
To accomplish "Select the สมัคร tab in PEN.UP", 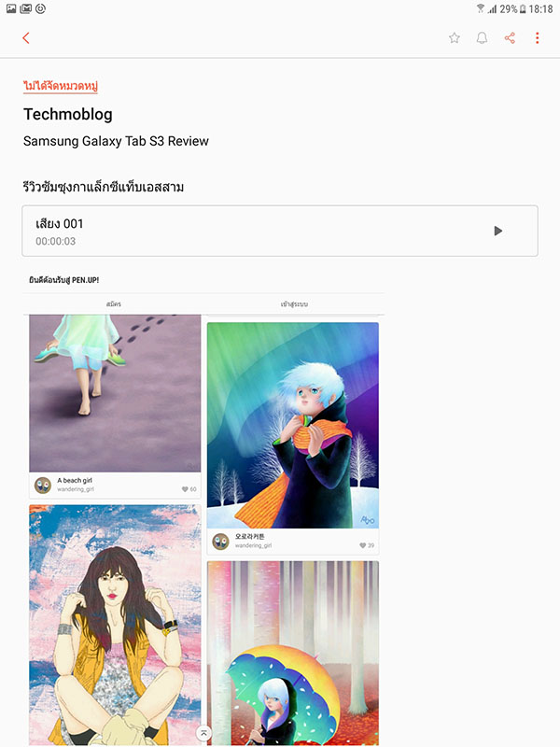I will point(113,304).
